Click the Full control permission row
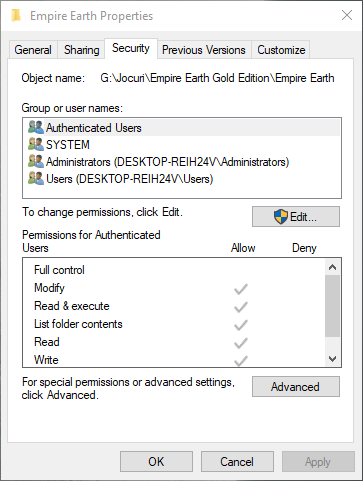Image resolution: width=363 pixels, height=481 pixels. point(174,270)
